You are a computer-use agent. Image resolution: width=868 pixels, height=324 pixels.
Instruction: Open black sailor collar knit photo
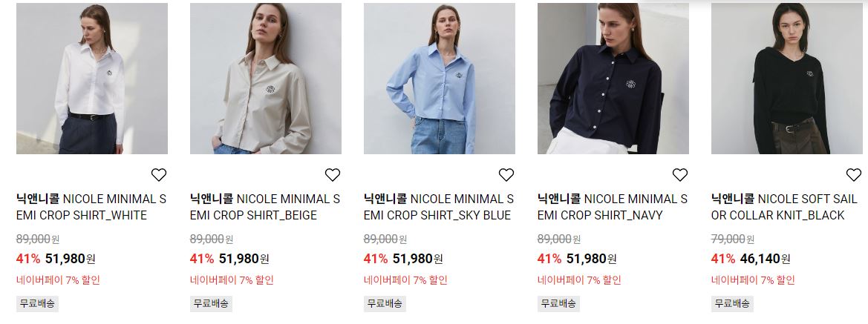tap(786, 79)
